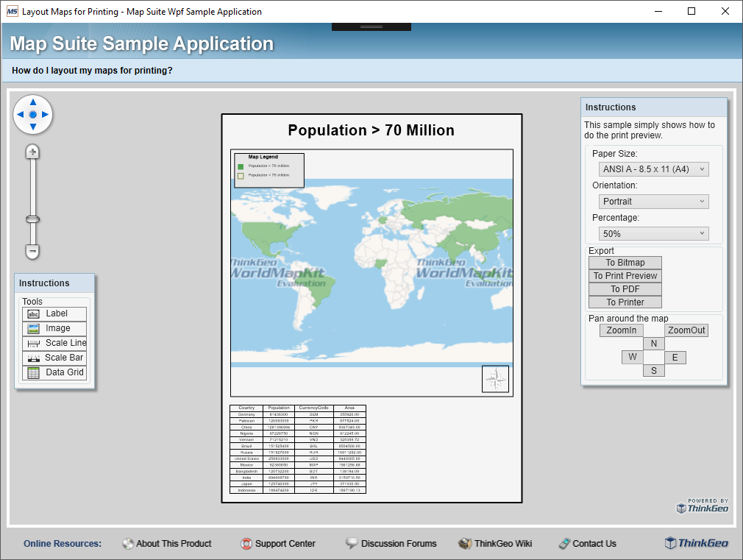Pan west with the W button
743x560 pixels.
coord(633,357)
